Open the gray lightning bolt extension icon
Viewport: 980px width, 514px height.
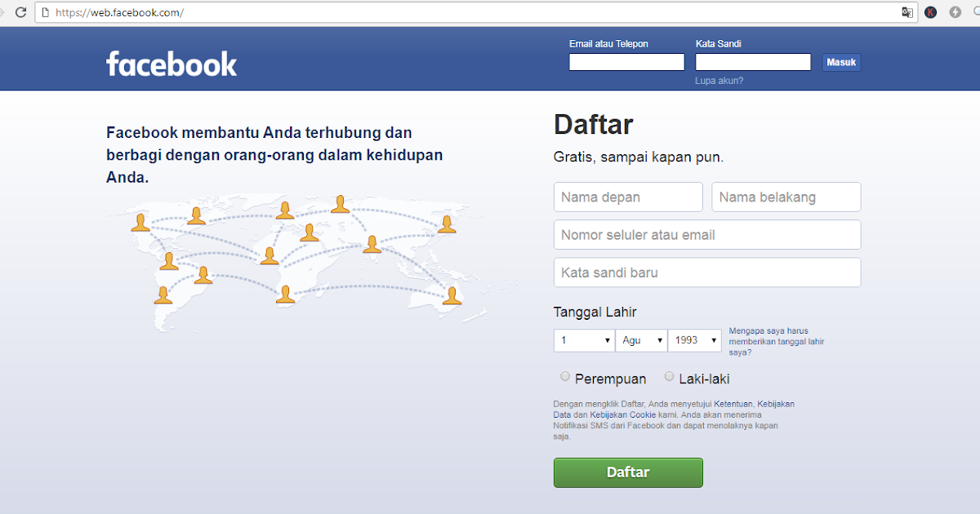point(955,12)
